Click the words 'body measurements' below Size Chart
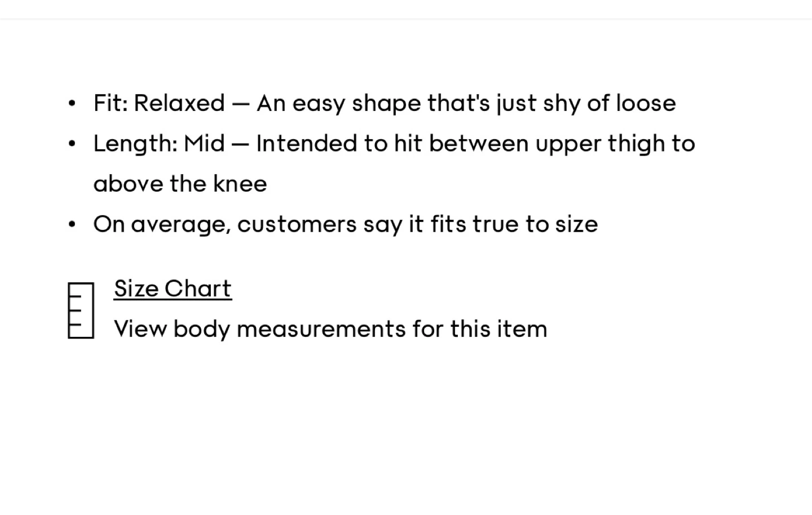812x515 pixels. click(x=289, y=329)
